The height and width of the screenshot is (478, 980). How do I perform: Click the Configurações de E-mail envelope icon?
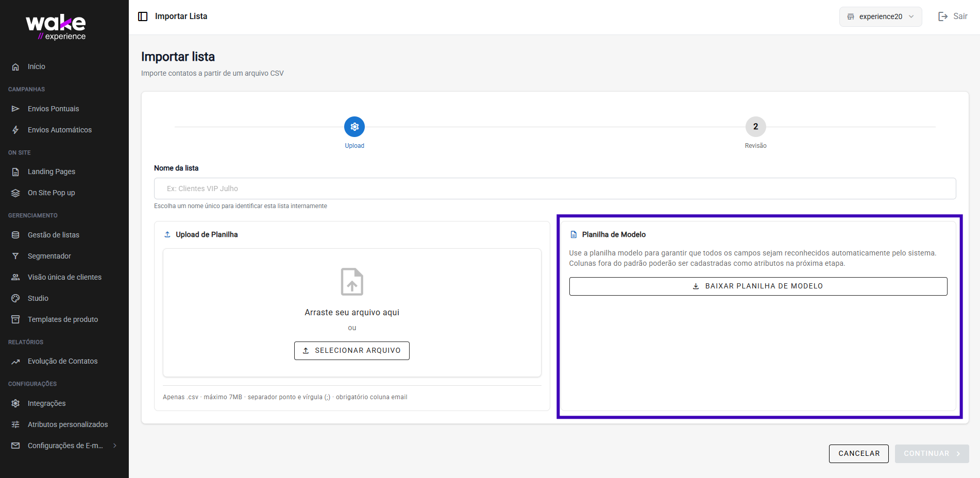[x=15, y=446]
